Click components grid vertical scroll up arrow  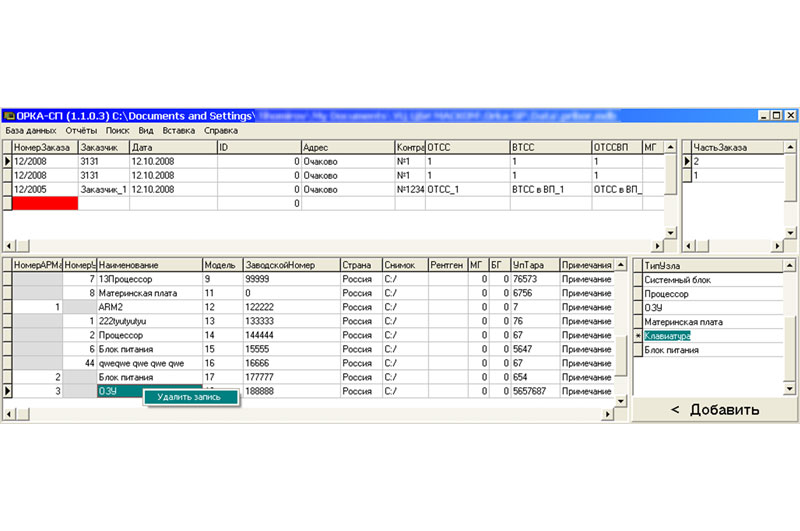pyautogui.click(x=620, y=265)
